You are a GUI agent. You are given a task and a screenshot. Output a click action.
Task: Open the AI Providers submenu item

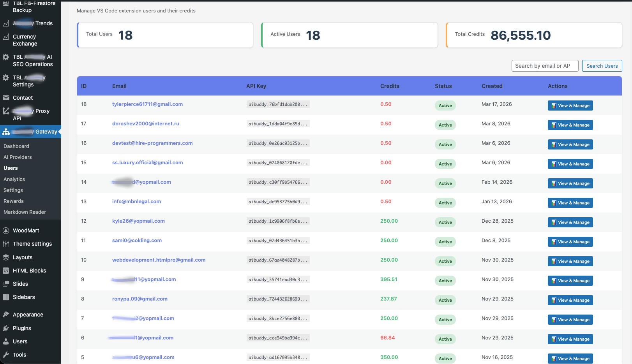(18, 157)
